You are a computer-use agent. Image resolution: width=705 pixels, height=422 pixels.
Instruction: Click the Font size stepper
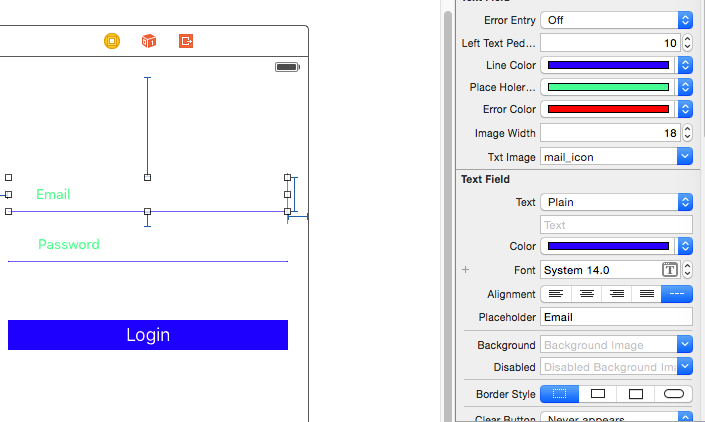(687, 270)
